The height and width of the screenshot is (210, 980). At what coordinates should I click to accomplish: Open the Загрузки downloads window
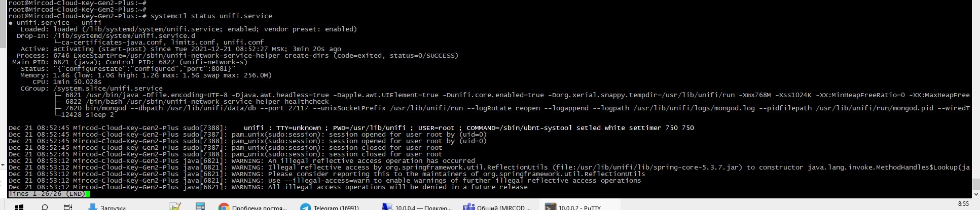click(x=107, y=207)
